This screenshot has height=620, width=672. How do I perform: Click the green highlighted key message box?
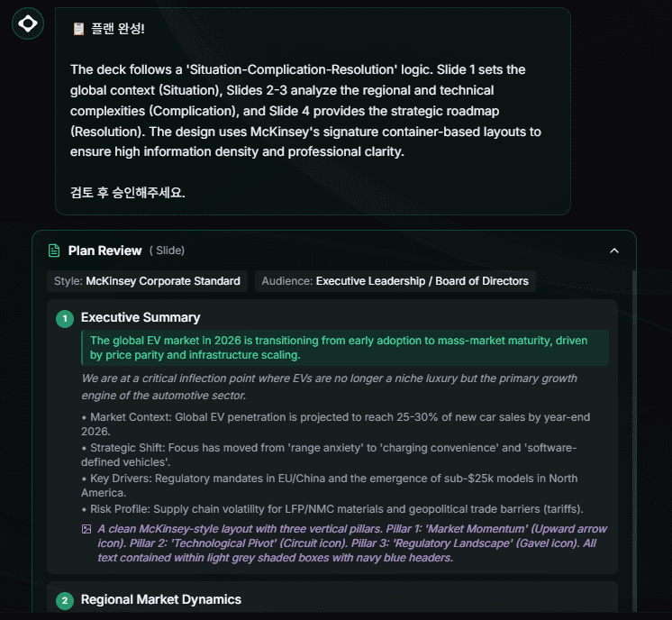[344, 348]
